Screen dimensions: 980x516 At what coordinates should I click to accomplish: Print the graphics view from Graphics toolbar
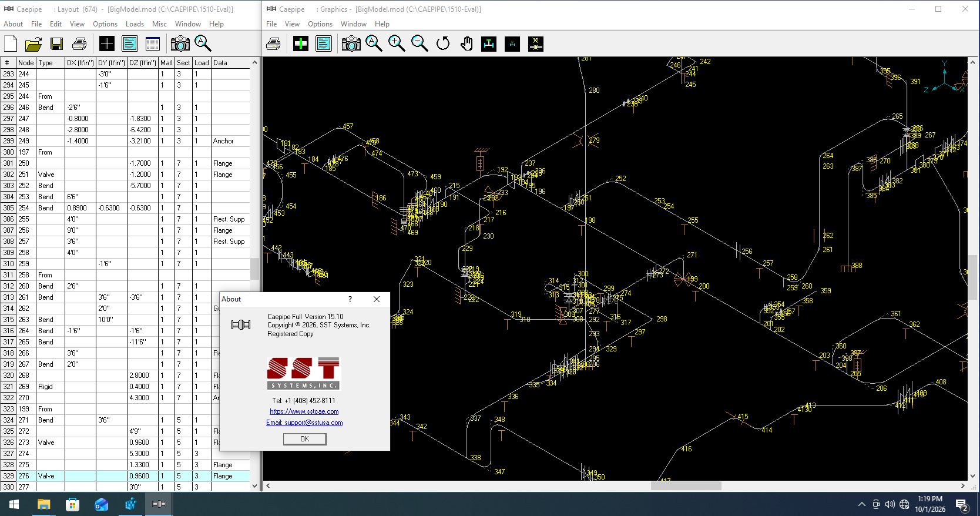click(x=273, y=43)
